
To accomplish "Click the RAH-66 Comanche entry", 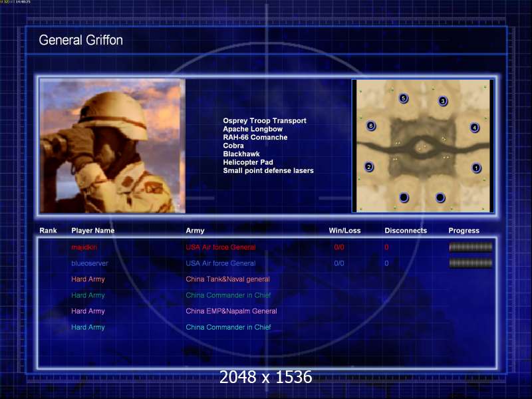I will 255,137.
